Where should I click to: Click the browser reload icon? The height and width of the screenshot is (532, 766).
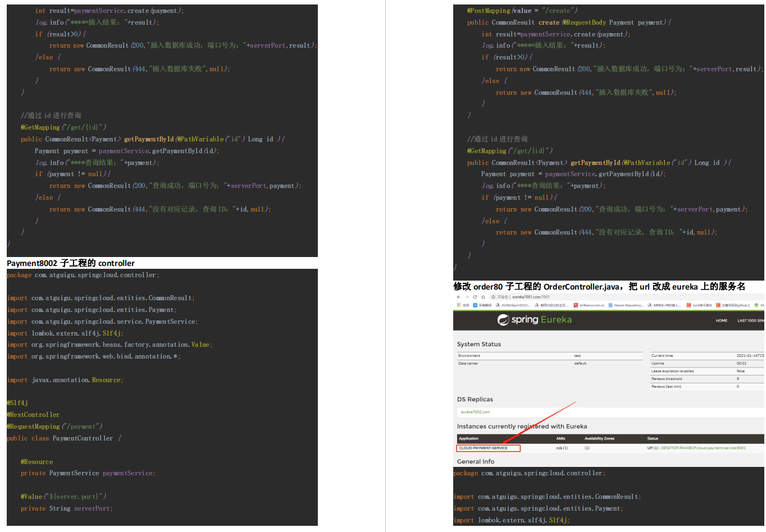[x=475, y=297]
